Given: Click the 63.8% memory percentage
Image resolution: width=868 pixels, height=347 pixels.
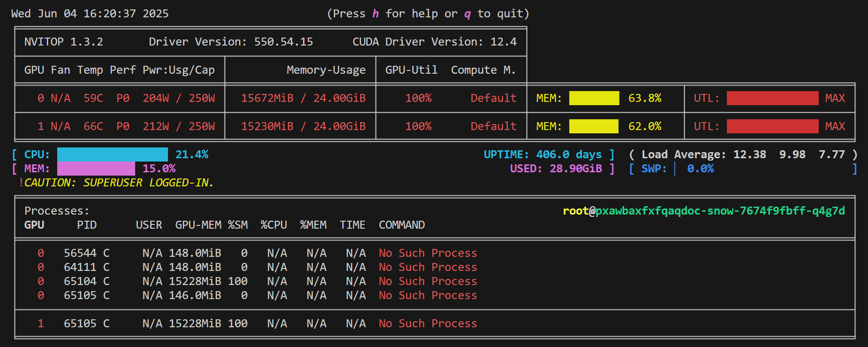Looking at the screenshot, I should point(645,98).
